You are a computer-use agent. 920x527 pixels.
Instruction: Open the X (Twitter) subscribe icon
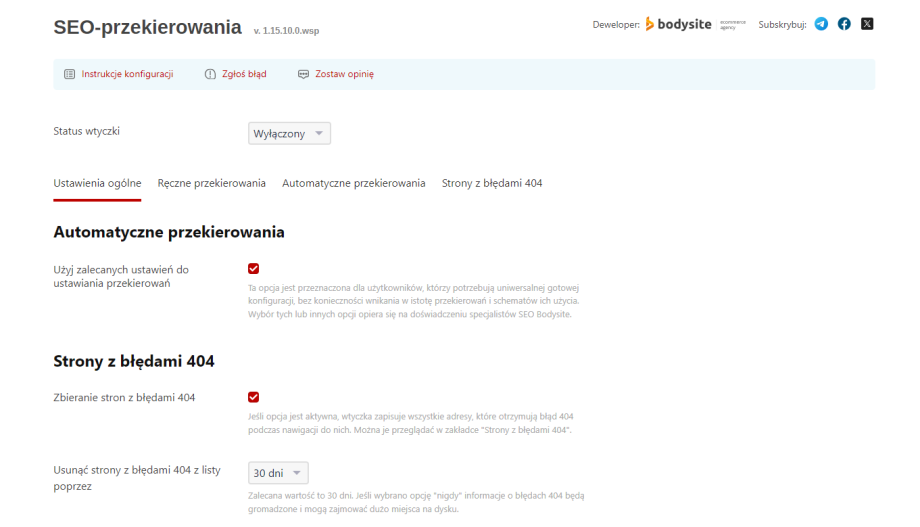[x=867, y=24]
